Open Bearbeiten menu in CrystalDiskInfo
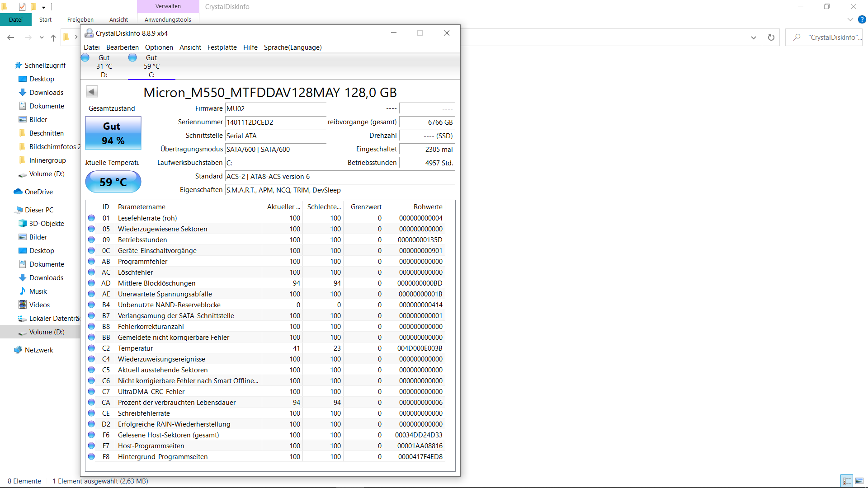Image resolution: width=868 pixels, height=488 pixels. pos(123,47)
